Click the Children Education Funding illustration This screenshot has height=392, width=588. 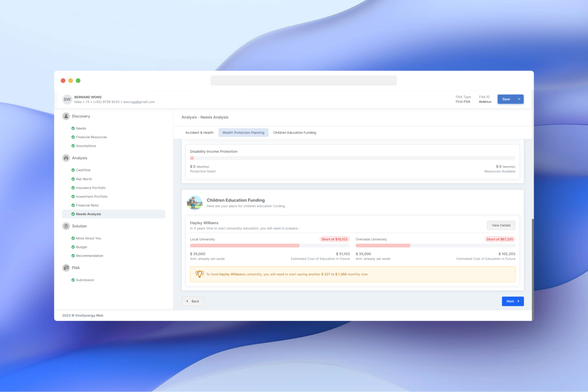coord(195,203)
